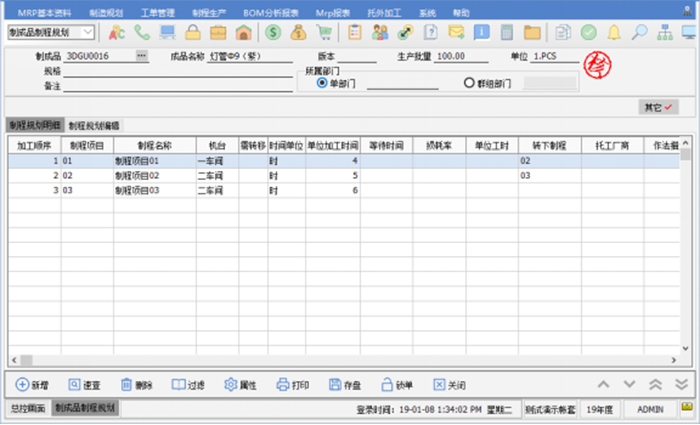Image resolution: width=700 pixels, height=425 pixels.
Task: Click the ellipsis lookup beside 制成品 field
Action: pyautogui.click(x=141, y=56)
